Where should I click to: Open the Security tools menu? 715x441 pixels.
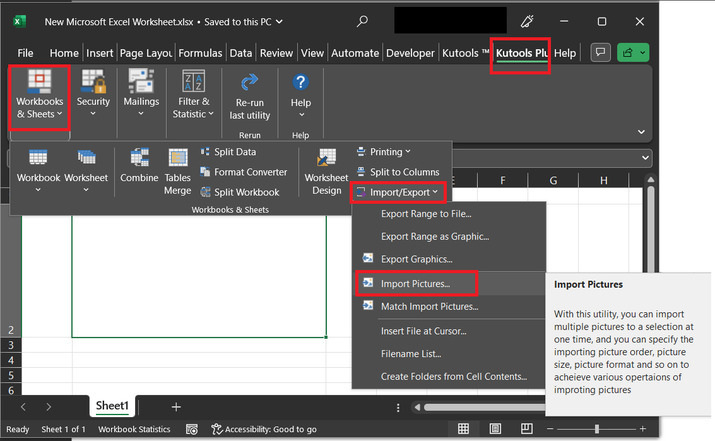click(93, 94)
